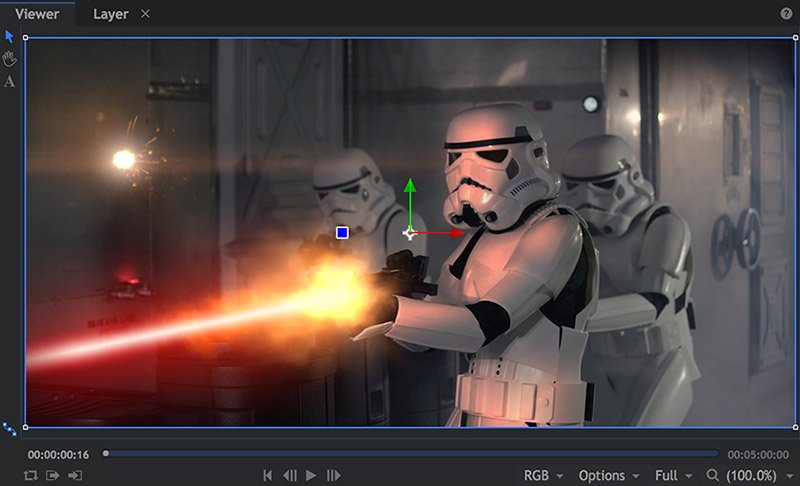Screen dimensions: 800x486
Task: Activate the Hand pan tool
Action: coord(9,59)
